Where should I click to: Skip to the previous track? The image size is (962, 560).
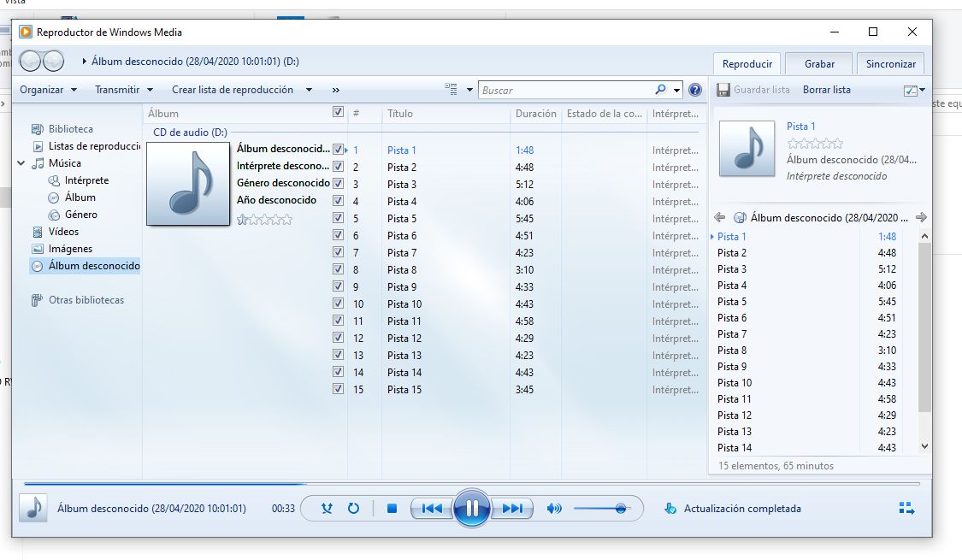coord(432,509)
